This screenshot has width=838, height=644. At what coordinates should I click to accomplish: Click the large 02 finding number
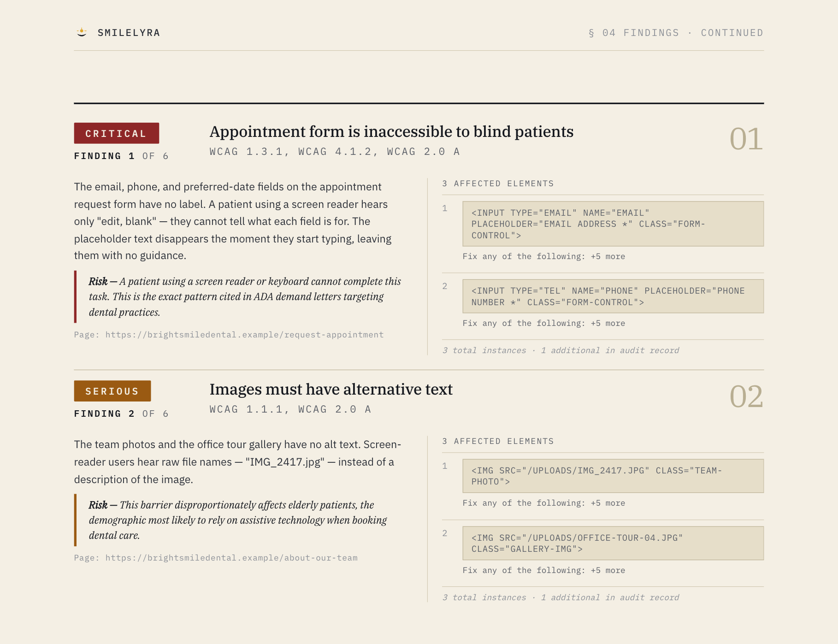[x=746, y=397]
